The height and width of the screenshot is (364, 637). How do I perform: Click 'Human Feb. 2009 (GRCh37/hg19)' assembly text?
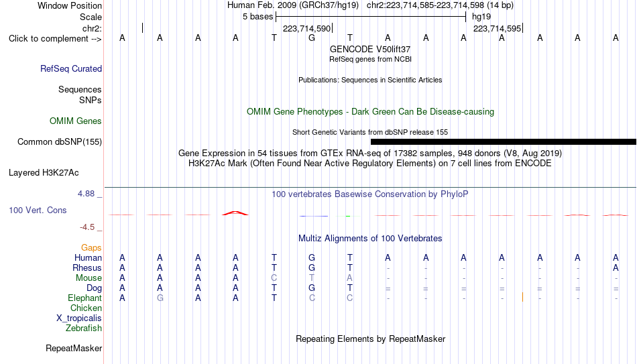tap(293, 5)
